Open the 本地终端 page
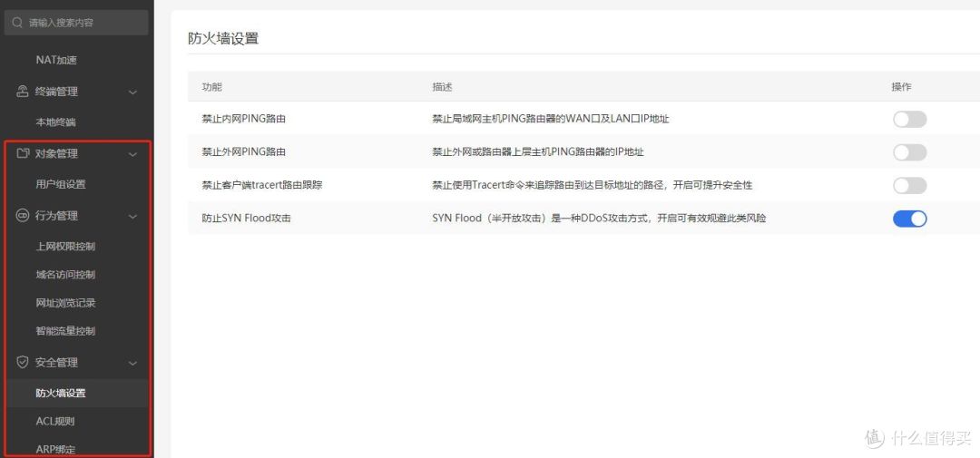The image size is (980, 458). click(55, 122)
